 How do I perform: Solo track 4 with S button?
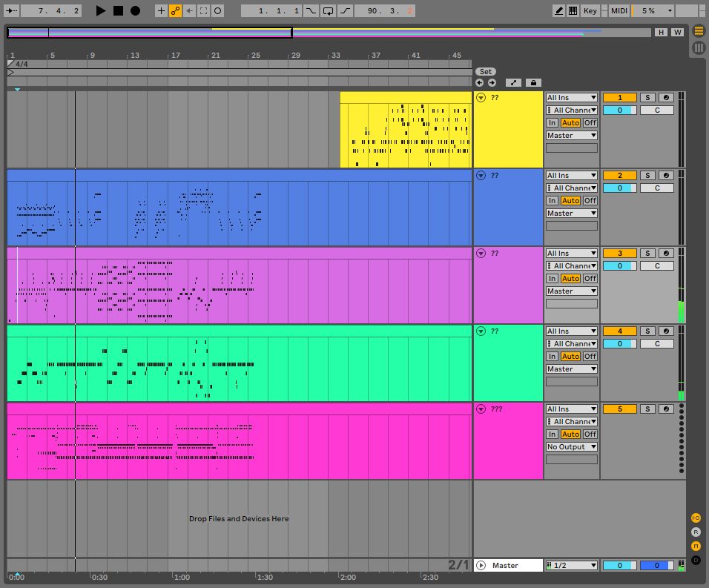click(647, 331)
